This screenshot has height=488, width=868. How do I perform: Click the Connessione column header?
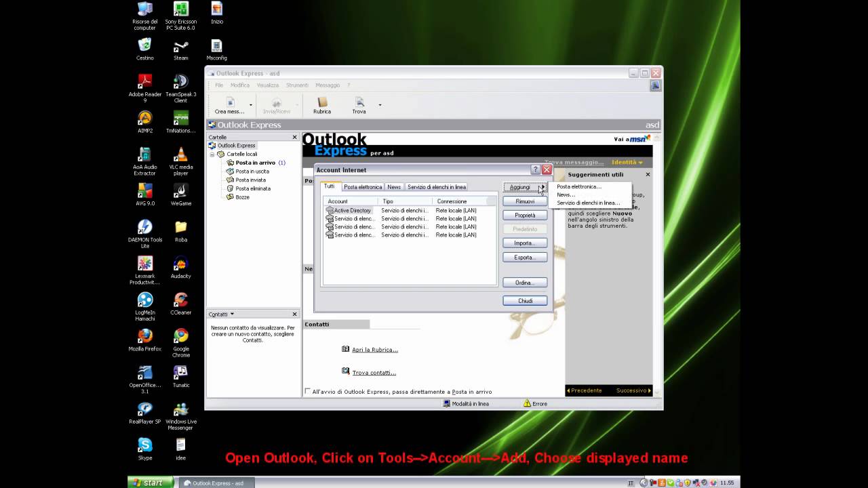[460, 201]
